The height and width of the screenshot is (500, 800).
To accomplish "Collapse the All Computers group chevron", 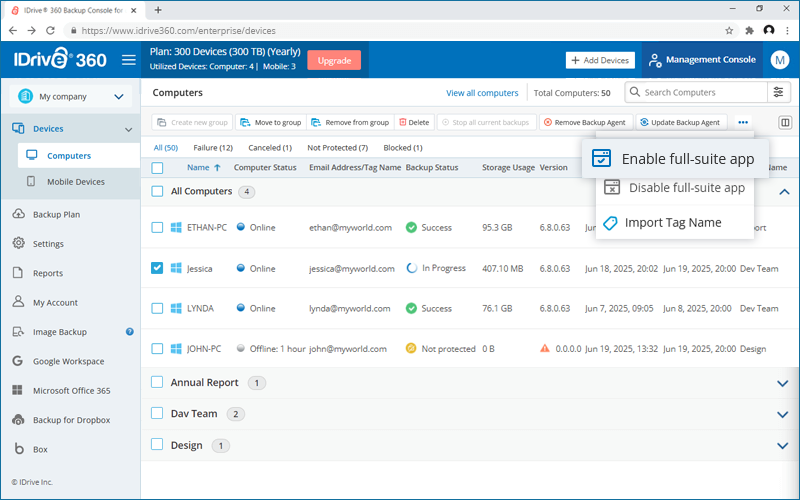I will tap(784, 192).
